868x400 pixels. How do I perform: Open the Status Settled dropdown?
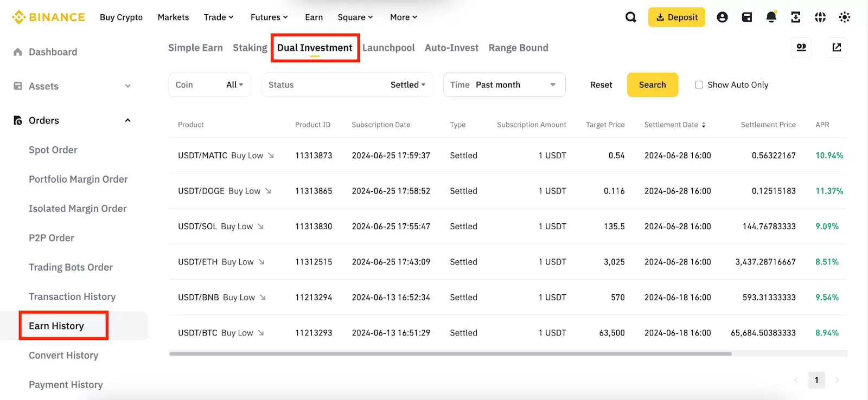(x=347, y=85)
